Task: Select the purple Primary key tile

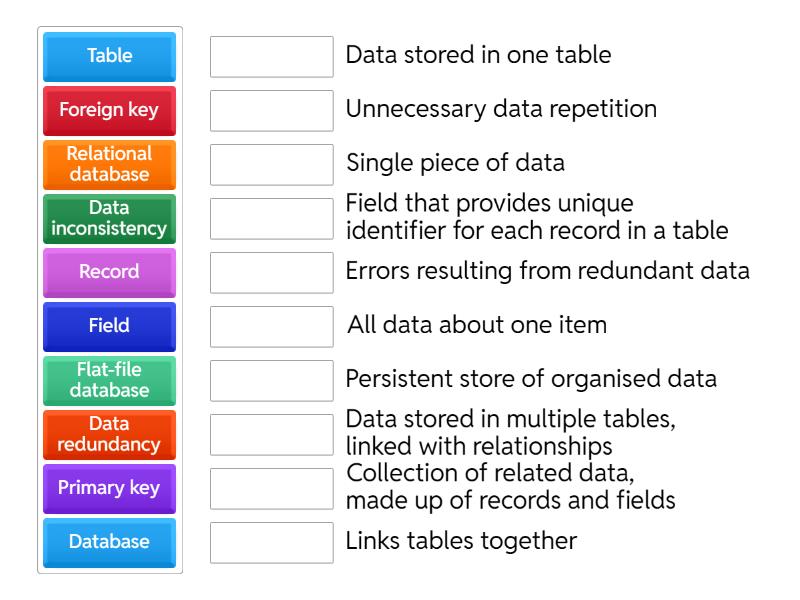Action: 109,489
